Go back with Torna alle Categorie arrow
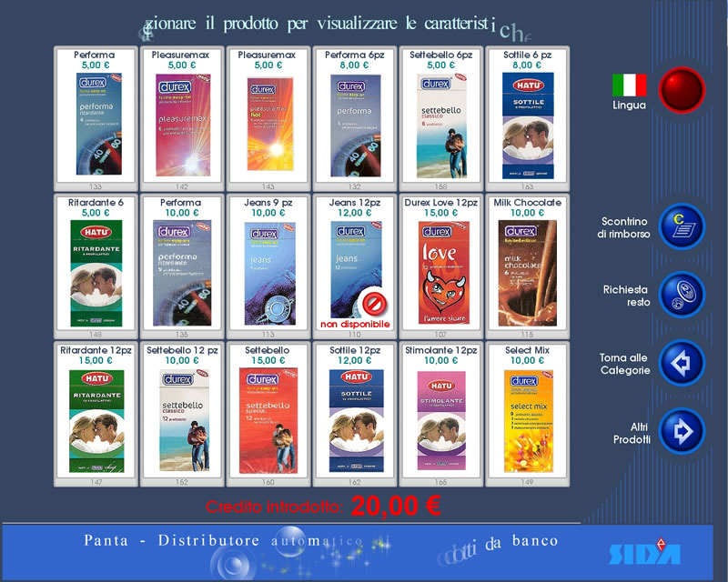 tap(682, 363)
